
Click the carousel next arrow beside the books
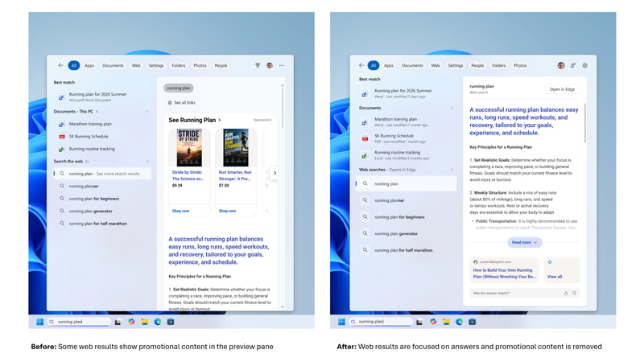coord(275,173)
